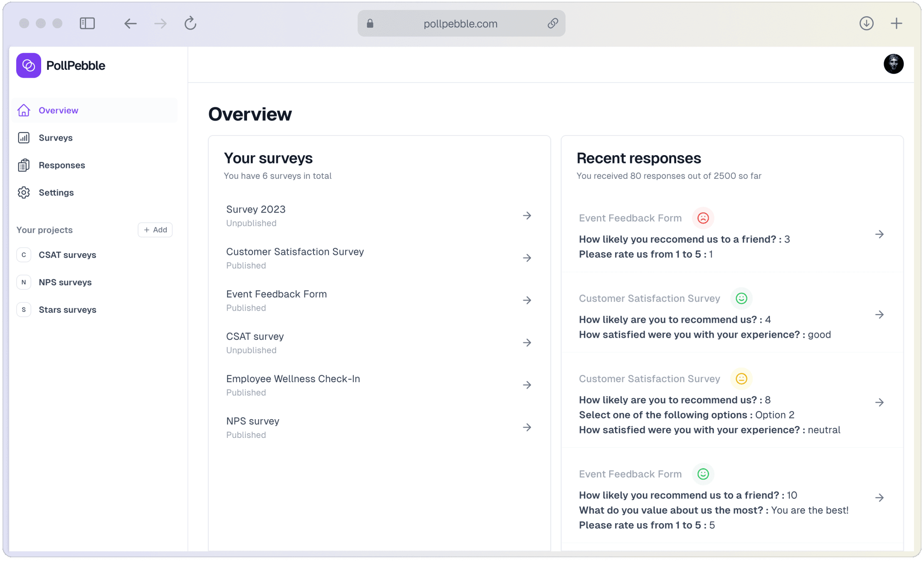Copy link icon in address bar
Image resolution: width=924 pixels, height=561 pixels.
click(x=553, y=23)
